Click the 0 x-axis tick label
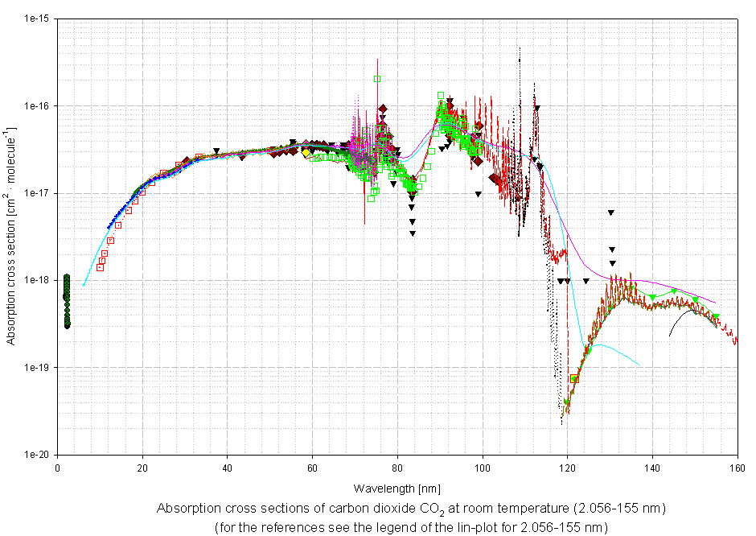 [57, 467]
